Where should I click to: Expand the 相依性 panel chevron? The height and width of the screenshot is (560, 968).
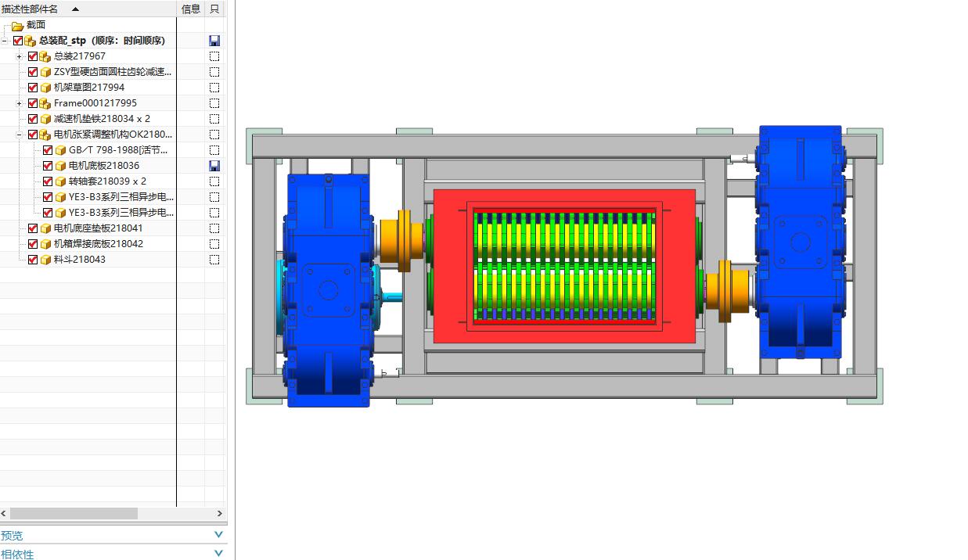click(x=218, y=554)
